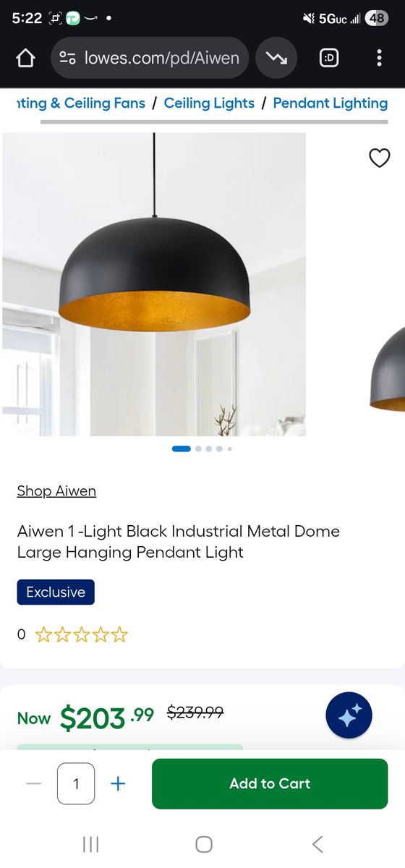405x868 pixels.
Task: Open the blue sparkle AI assistant button
Action: click(x=349, y=715)
